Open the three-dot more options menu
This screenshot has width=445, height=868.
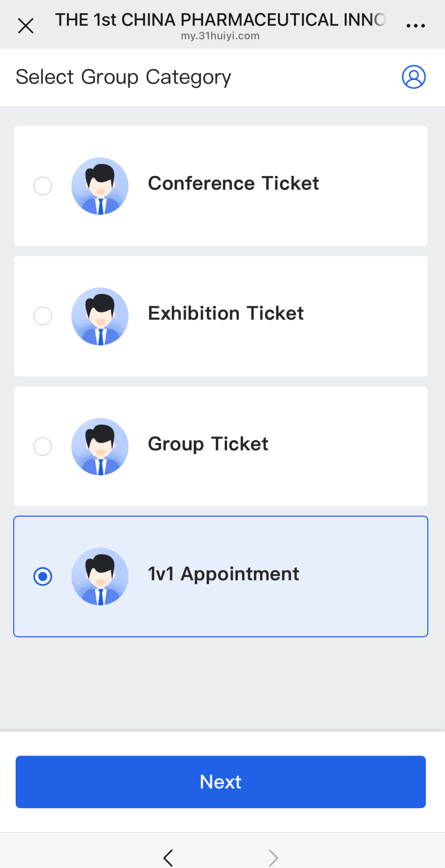tap(415, 26)
